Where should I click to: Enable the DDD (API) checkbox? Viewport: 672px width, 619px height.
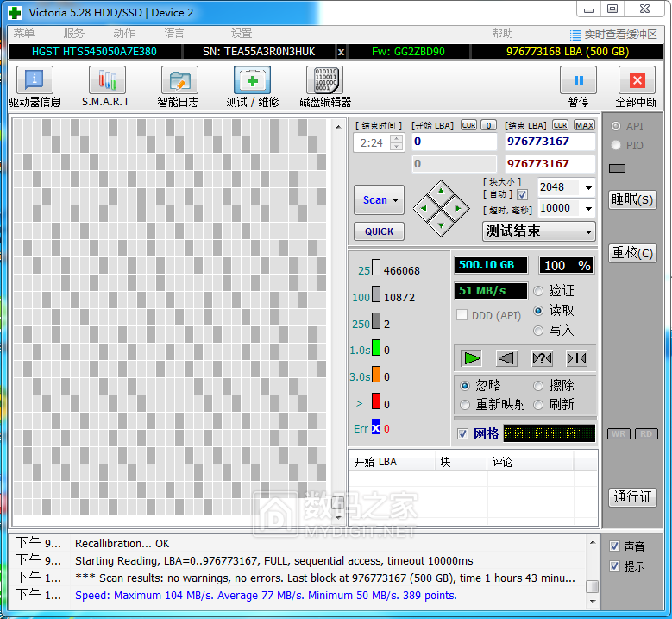[462, 315]
